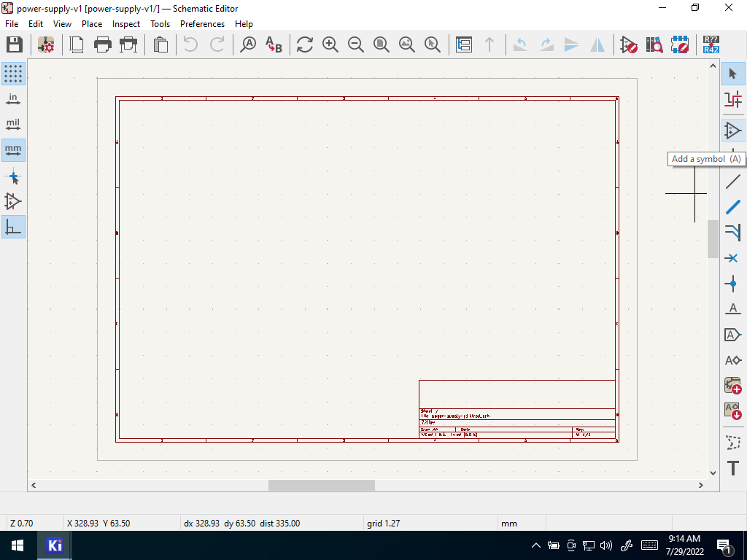The image size is (747, 560).
Task: Open the hierarchy navigator
Action: (x=463, y=44)
